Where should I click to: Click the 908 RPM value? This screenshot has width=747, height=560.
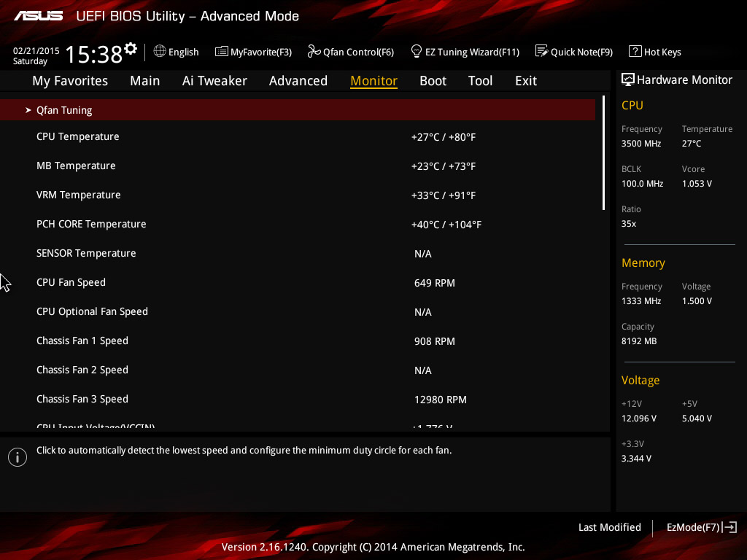(435, 341)
